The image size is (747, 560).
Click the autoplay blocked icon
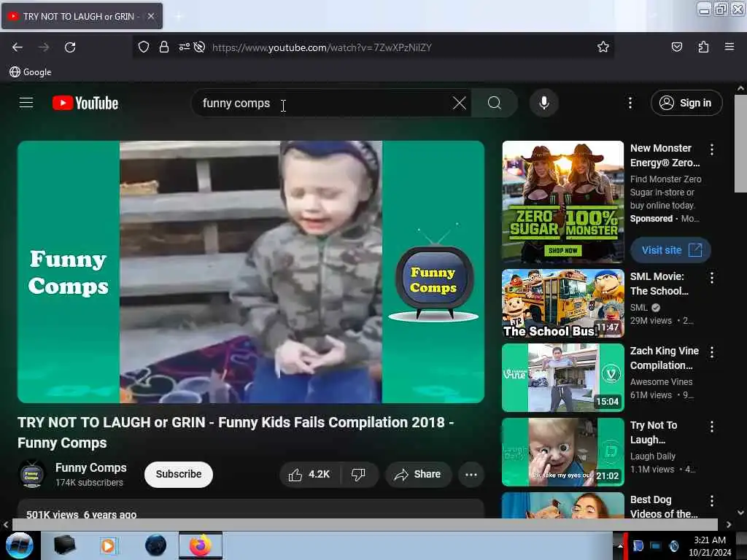coord(200,47)
